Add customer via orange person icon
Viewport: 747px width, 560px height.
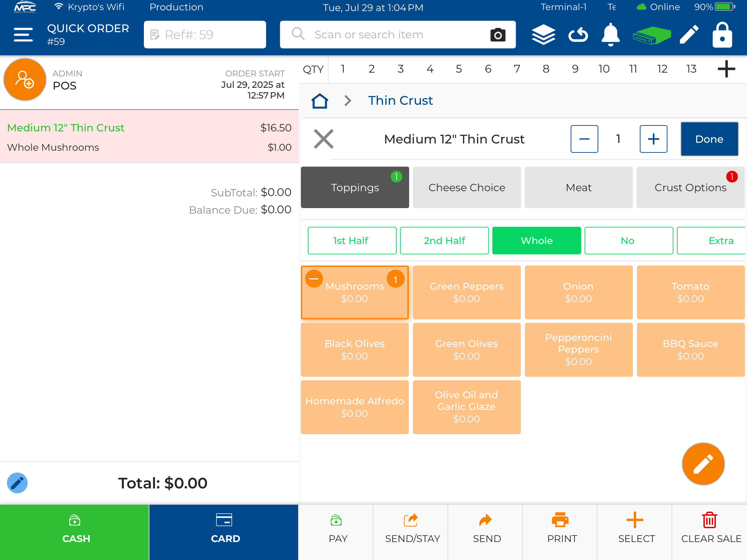(x=25, y=80)
